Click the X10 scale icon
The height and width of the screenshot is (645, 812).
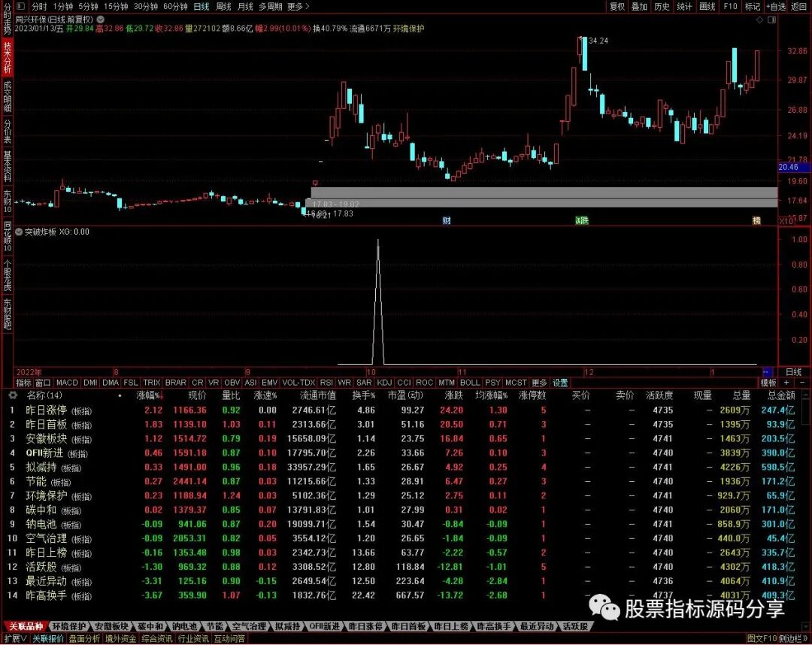coord(786,221)
